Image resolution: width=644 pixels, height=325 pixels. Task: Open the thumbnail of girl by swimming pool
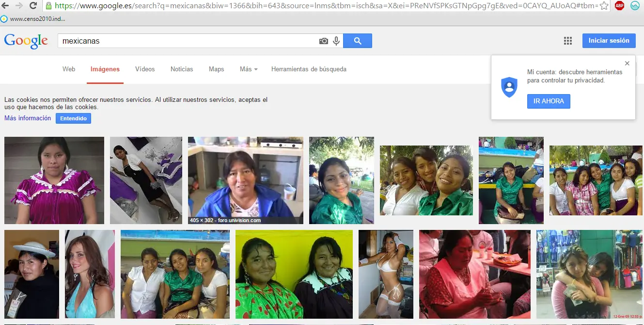coord(511,180)
